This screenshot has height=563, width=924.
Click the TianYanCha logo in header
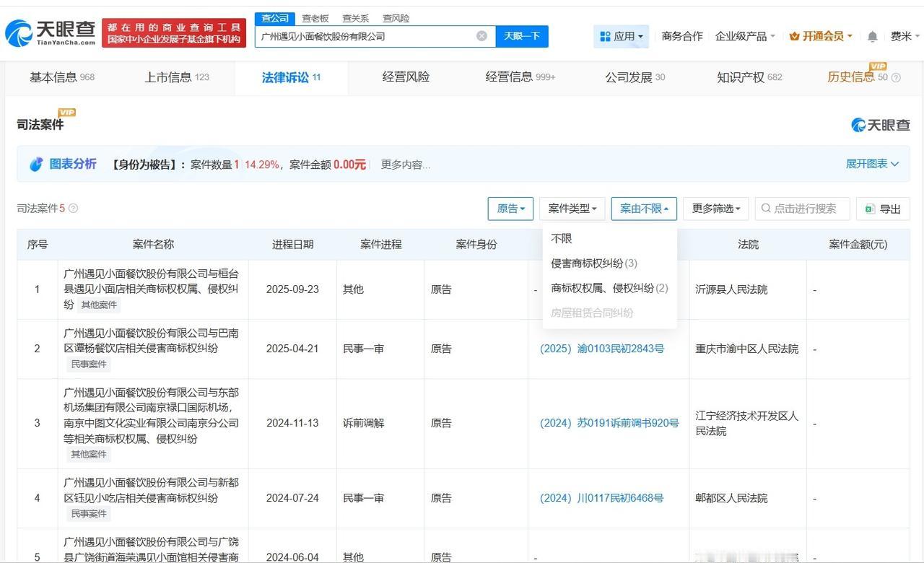[x=51, y=33]
